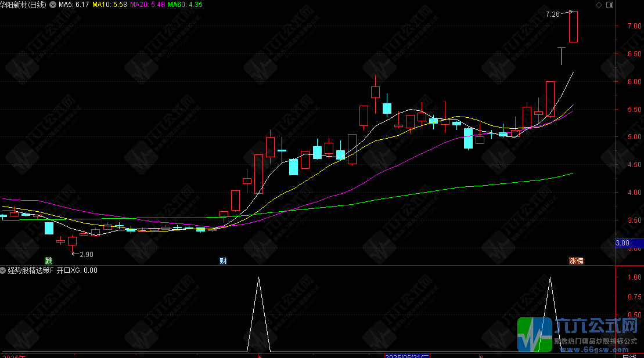Click the 2.90 low price label

pyautogui.click(x=86, y=254)
